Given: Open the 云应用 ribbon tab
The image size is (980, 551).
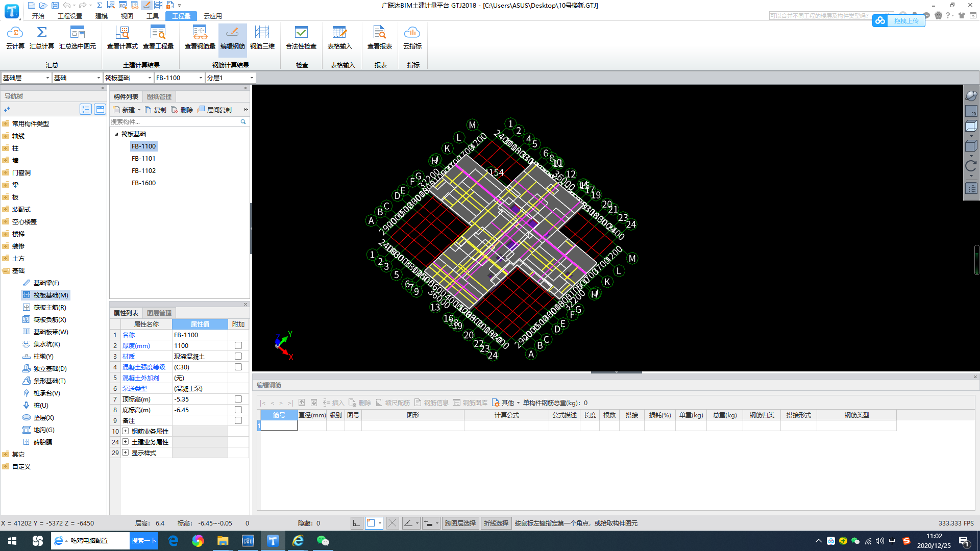Looking at the screenshot, I should (213, 16).
